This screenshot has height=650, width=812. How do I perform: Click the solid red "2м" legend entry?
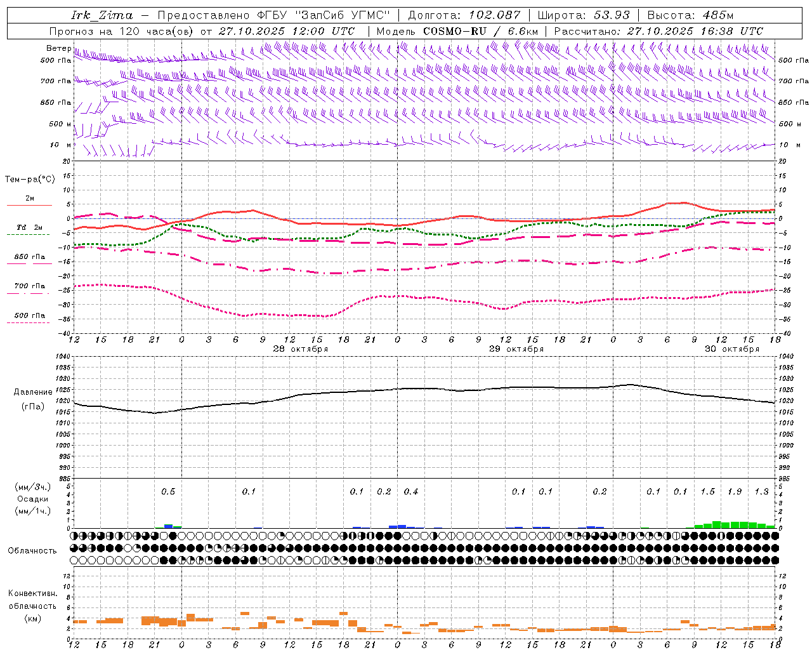click(x=30, y=199)
